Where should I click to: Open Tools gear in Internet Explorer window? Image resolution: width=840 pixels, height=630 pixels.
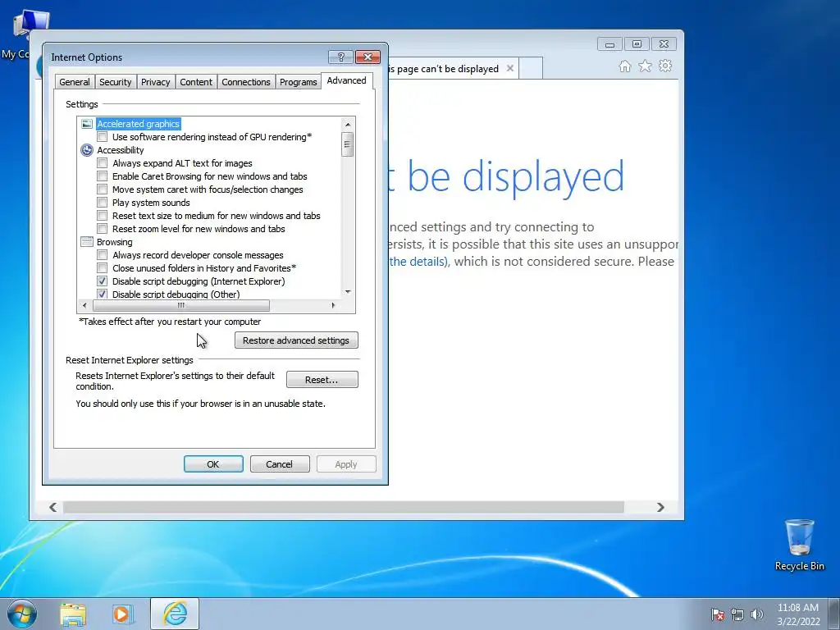click(x=665, y=66)
